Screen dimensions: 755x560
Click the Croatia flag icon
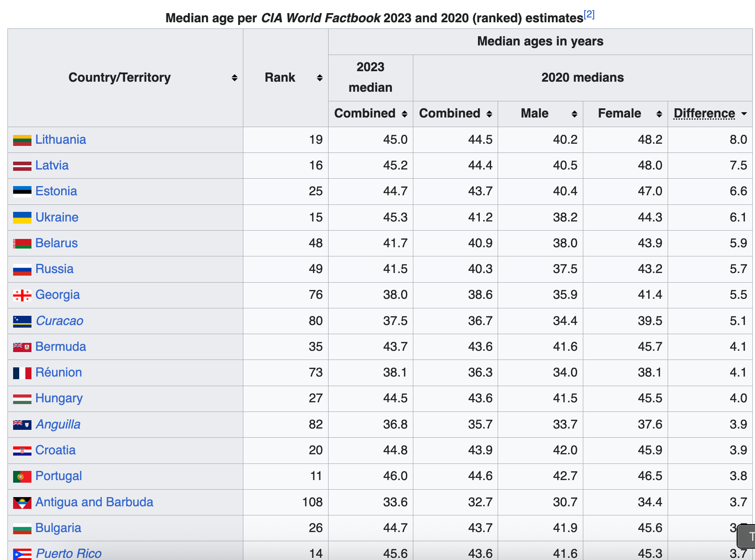[22, 451]
